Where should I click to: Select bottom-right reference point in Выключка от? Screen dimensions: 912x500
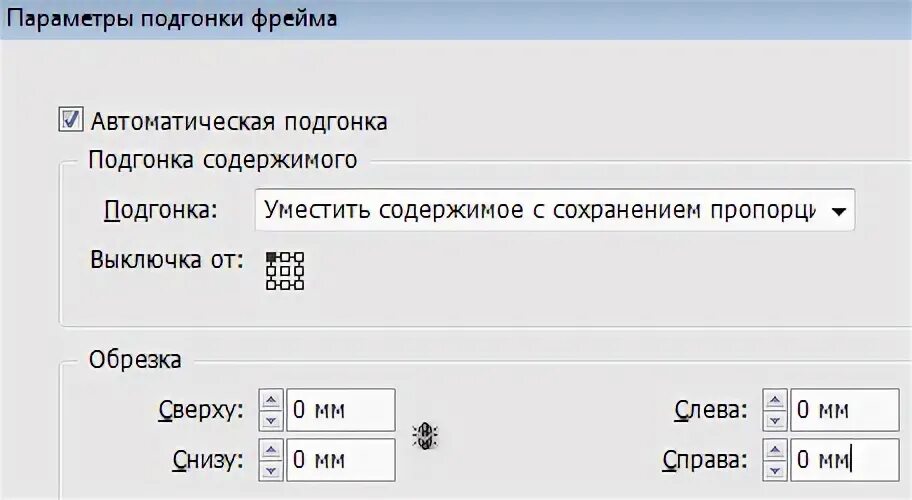(299, 284)
